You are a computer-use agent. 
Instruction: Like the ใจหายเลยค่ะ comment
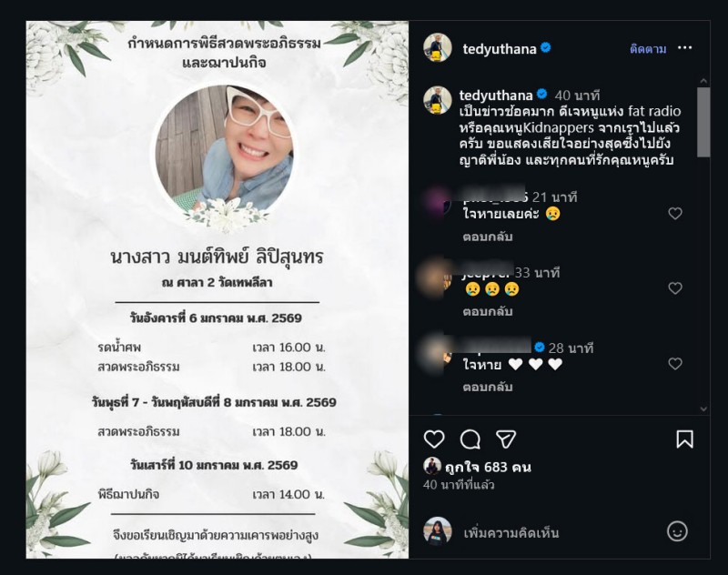click(x=675, y=214)
